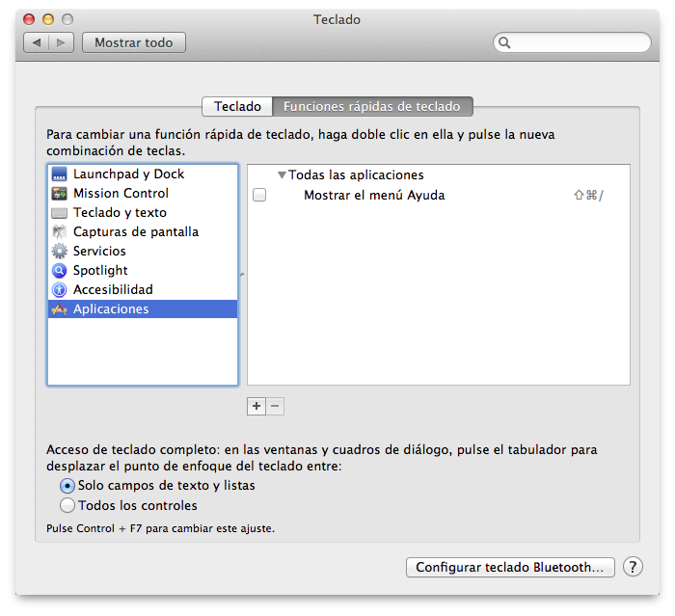Click the search magnifier icon
The height and width of the screenshot is (616, 675).
pyautogui.click(x=504, y=42)
